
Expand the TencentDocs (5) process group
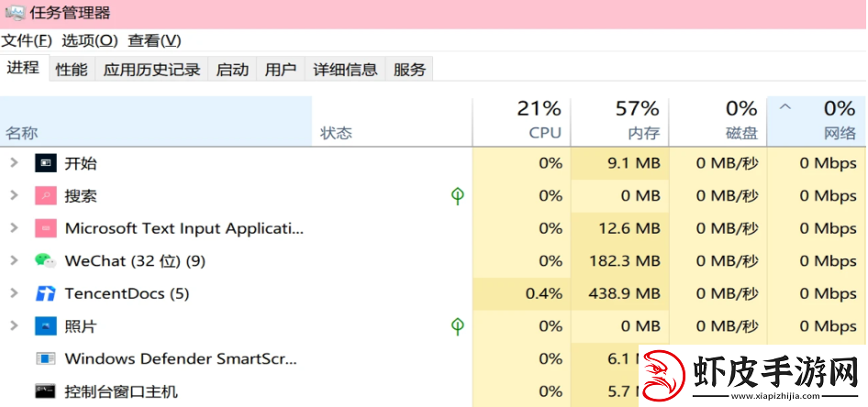(x=15, y=293)
